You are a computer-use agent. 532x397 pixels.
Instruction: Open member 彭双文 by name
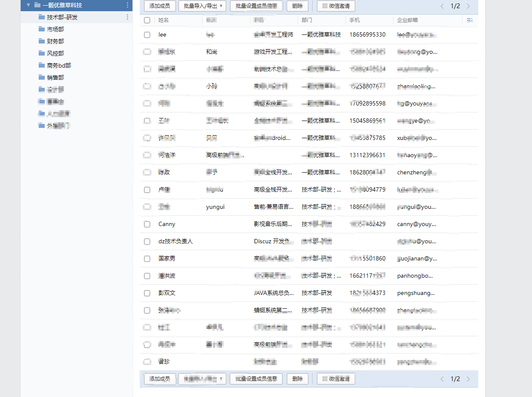167,293
